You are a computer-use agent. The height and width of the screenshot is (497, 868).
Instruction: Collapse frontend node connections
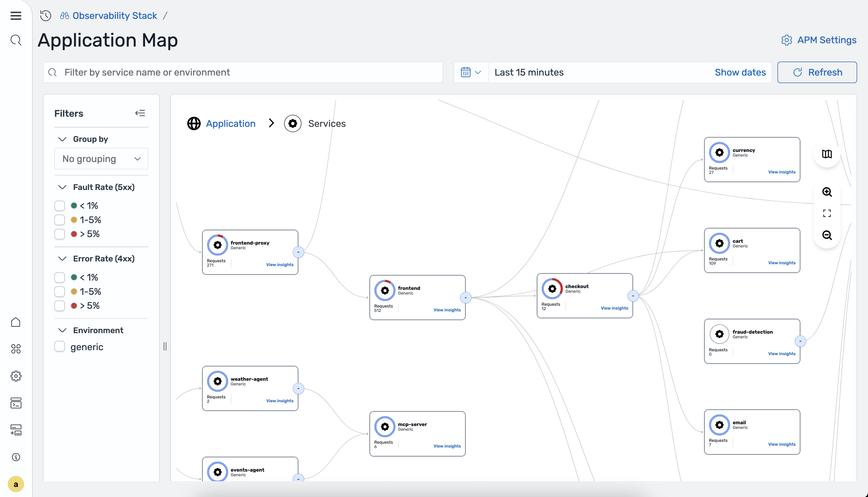466,298
